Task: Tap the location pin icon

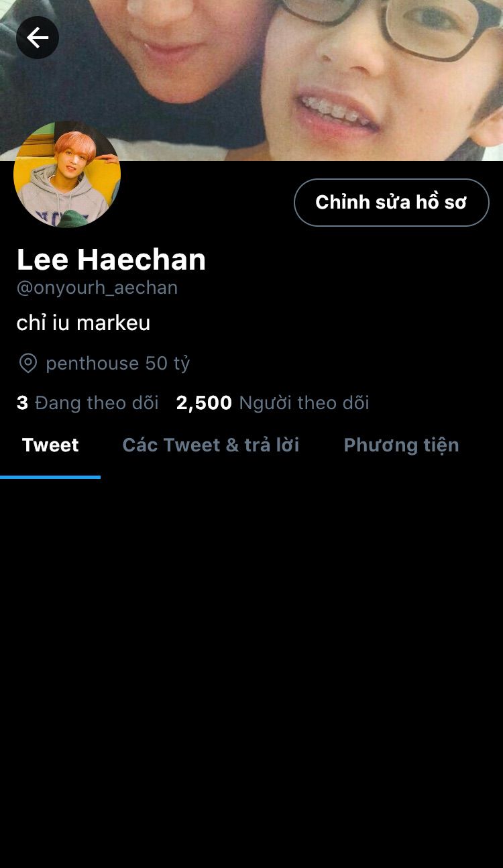Action: 28,364
